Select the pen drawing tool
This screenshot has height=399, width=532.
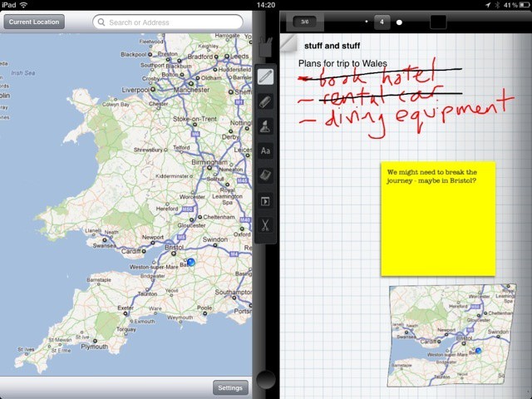coord(266,78)
